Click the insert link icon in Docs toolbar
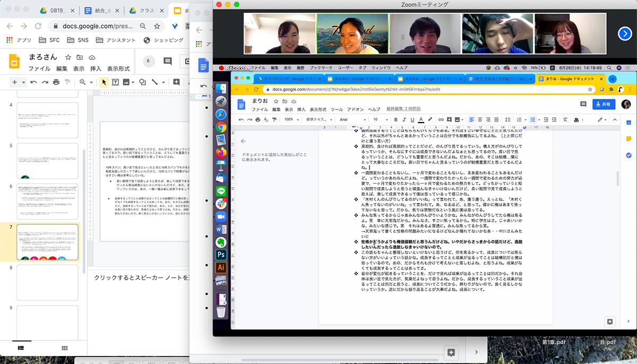Viewport: 637px width, 364px height. (x=440, y=119)
